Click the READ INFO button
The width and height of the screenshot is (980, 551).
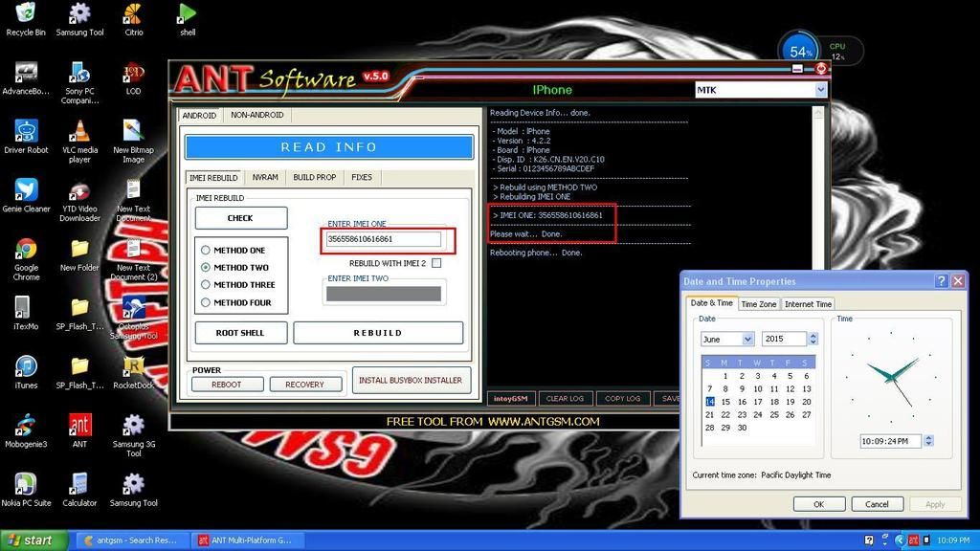tap(328, 147)
